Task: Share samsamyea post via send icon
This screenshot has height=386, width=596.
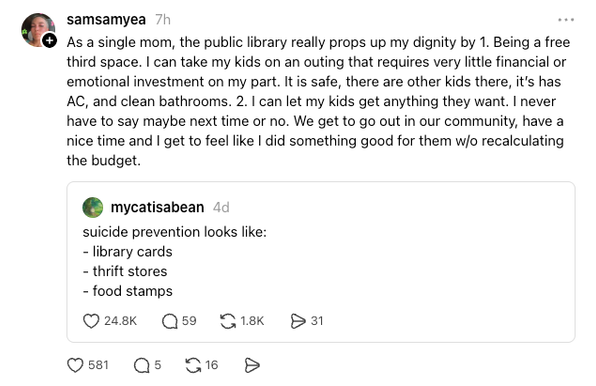Action: [x=252, y=365]
